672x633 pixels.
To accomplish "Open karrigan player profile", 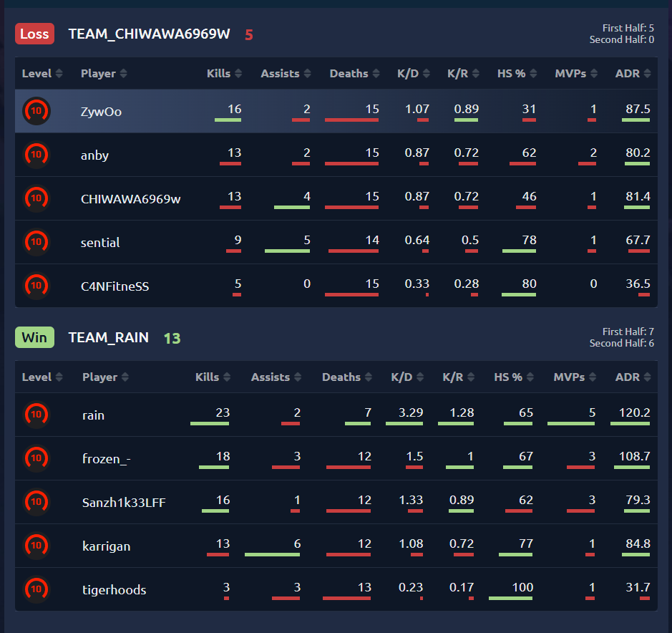I will [107, 546].
